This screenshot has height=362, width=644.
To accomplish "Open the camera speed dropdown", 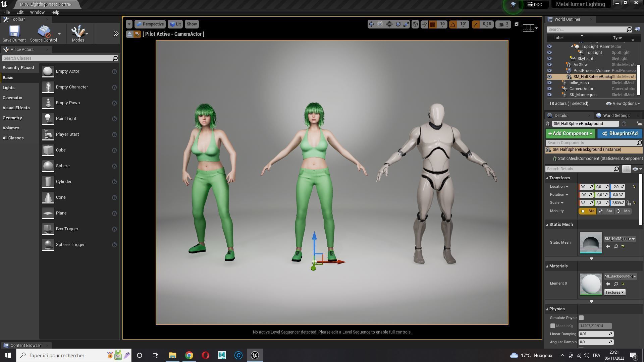I will click(x=503, y=24).
